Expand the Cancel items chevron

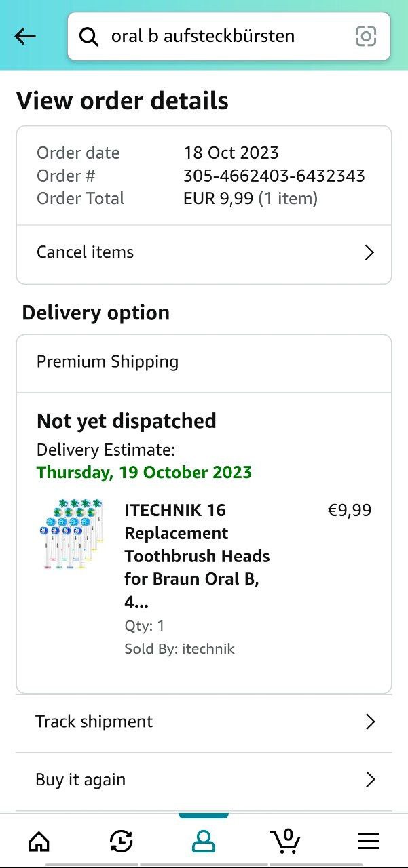point(369,253)
